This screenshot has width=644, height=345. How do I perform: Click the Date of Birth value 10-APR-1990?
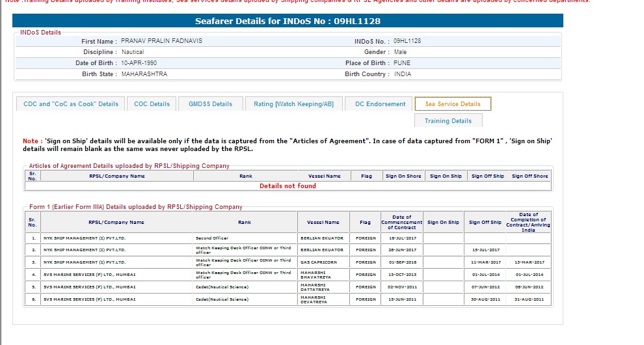tap(139, 63)
